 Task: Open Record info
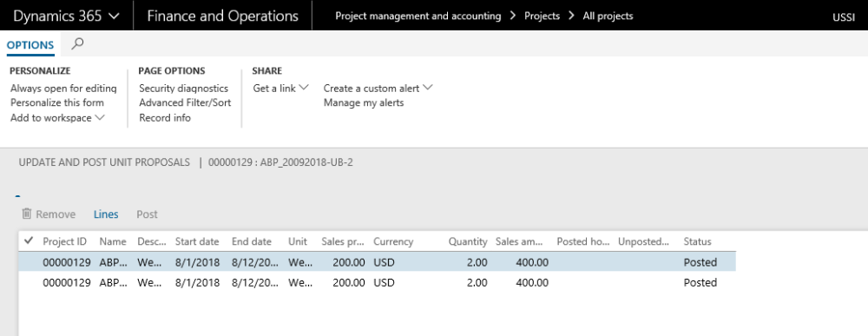pyautogui.click(x=165, y=117)
